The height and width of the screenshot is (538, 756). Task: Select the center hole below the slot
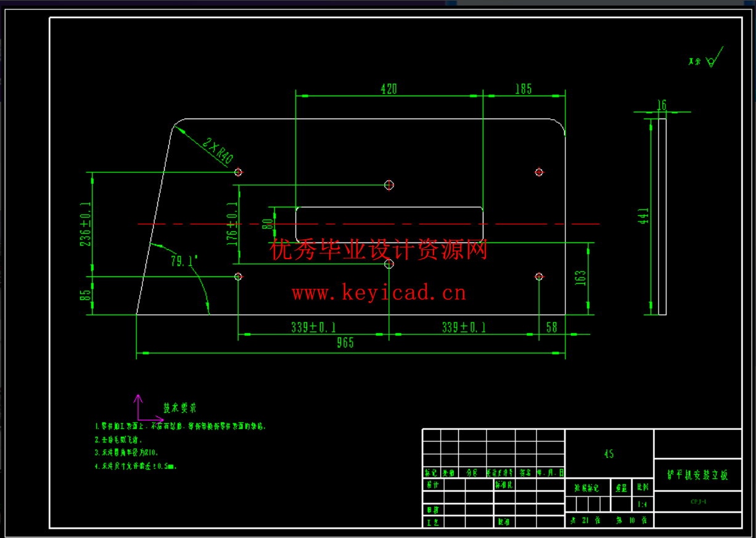coord(389,264)
